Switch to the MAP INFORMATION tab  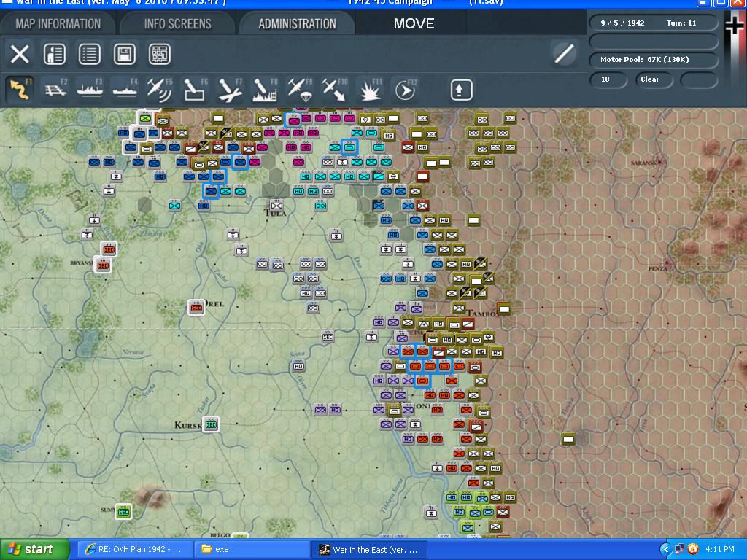[x=58, y=24]
